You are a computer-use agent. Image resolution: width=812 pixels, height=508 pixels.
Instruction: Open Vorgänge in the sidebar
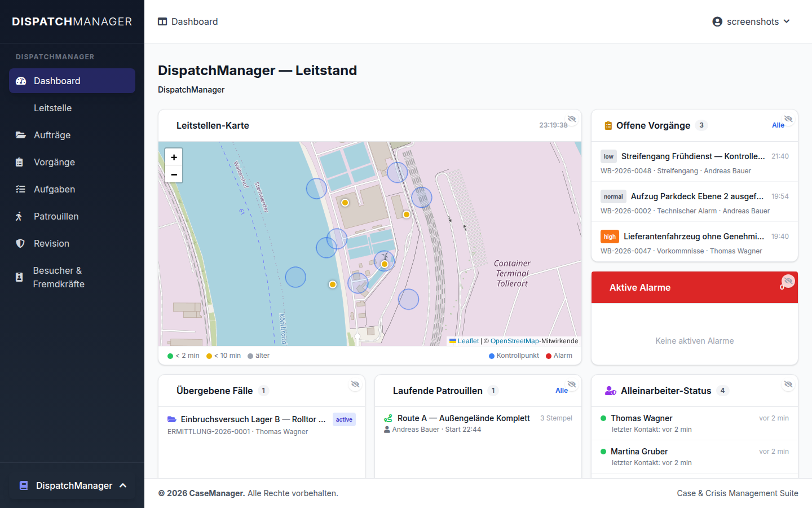coord(72,162)
